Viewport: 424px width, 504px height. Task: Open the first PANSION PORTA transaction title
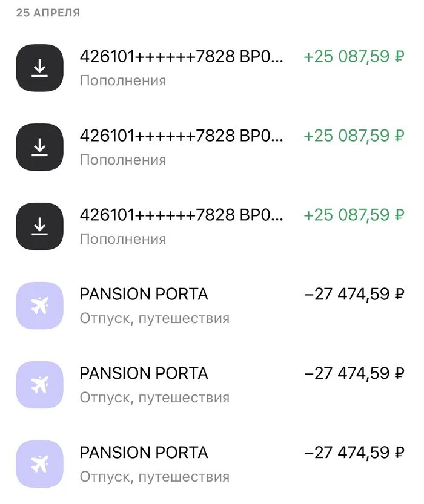144,294
